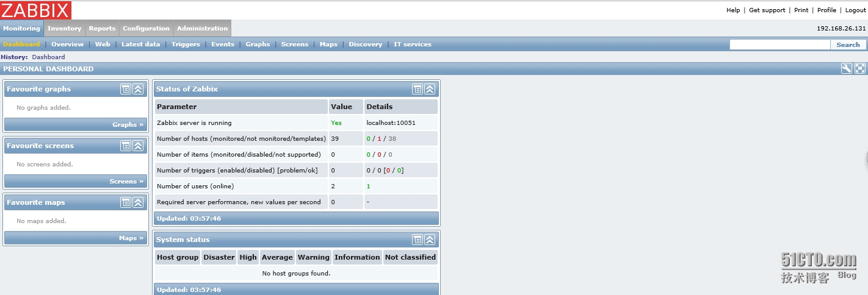
Task: Open Graphs submenu item
Action: coord(258,44)
